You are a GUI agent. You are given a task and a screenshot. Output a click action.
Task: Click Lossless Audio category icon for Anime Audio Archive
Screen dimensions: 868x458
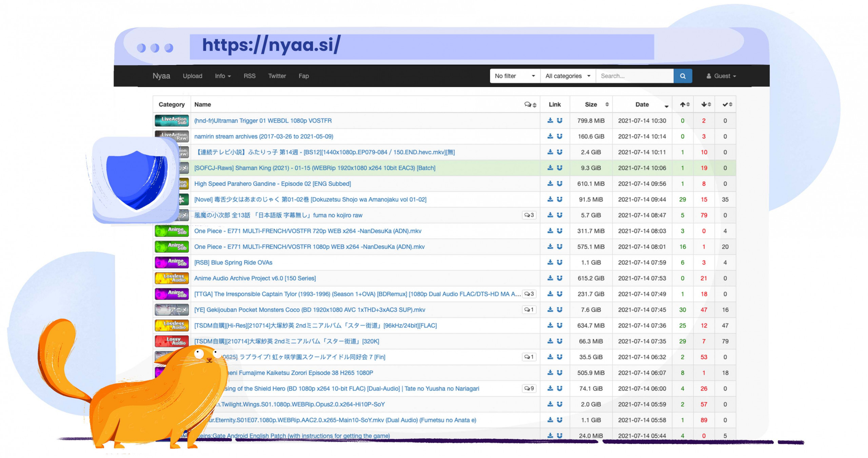172,278
